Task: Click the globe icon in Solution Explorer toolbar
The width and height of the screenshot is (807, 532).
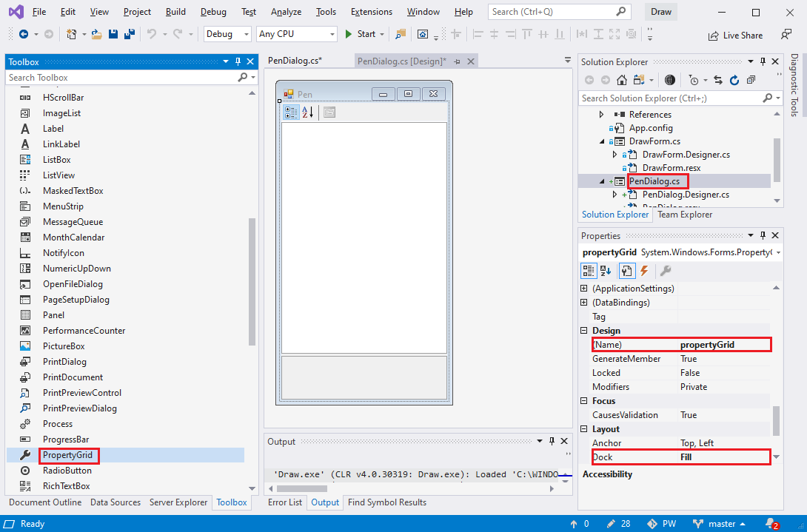Action: (x=669, y=80)
